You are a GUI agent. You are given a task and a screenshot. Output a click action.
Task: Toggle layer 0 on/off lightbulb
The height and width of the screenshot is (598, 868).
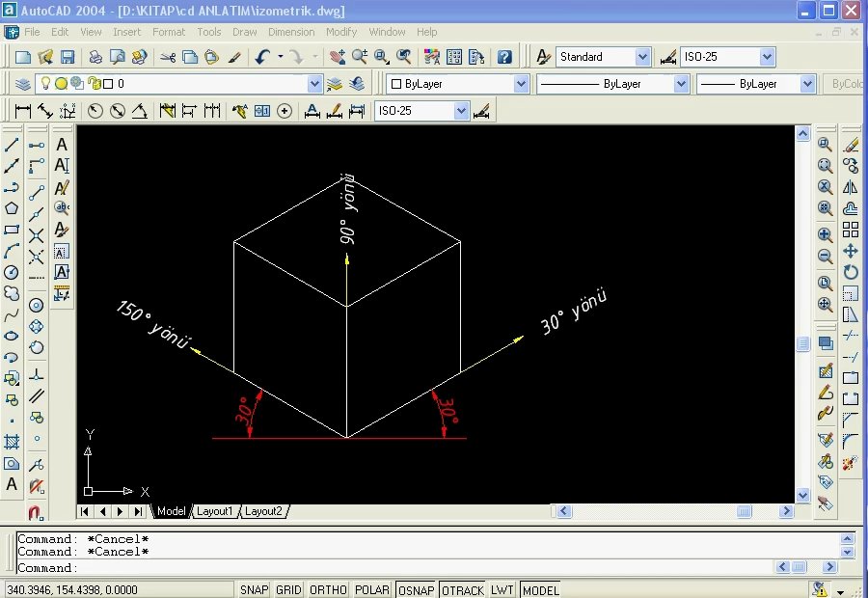45,84
